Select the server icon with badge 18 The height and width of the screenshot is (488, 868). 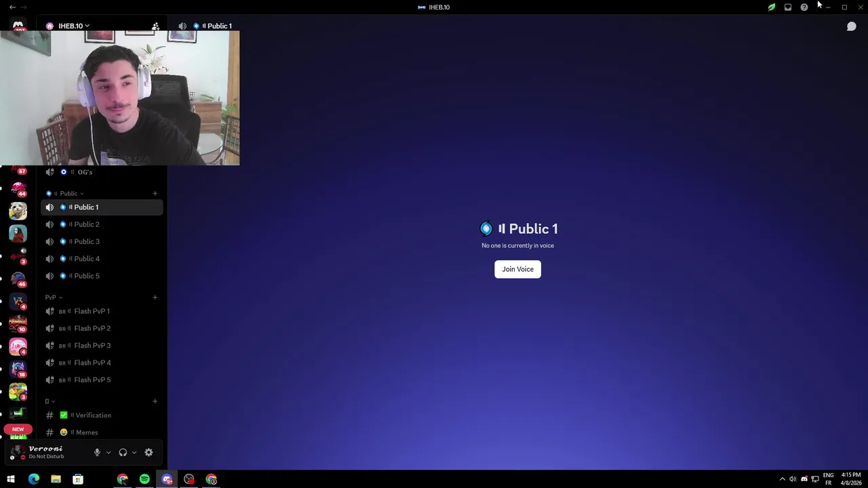18,369
